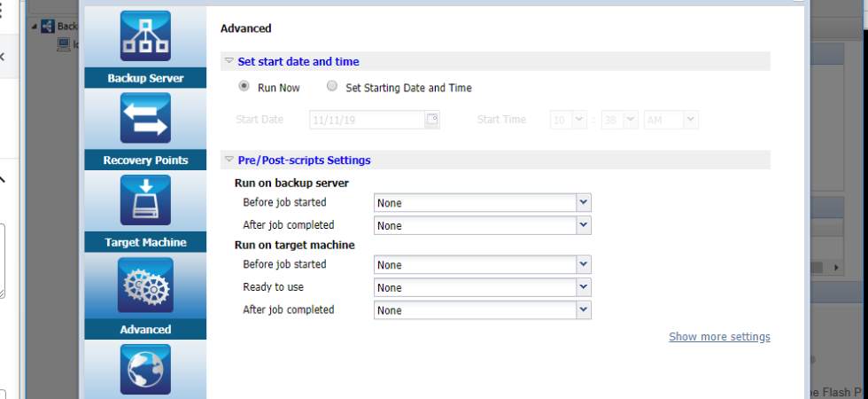868x399 pixels.
Task: Open target machine After job completed dropdown
Action: (583, 309)
